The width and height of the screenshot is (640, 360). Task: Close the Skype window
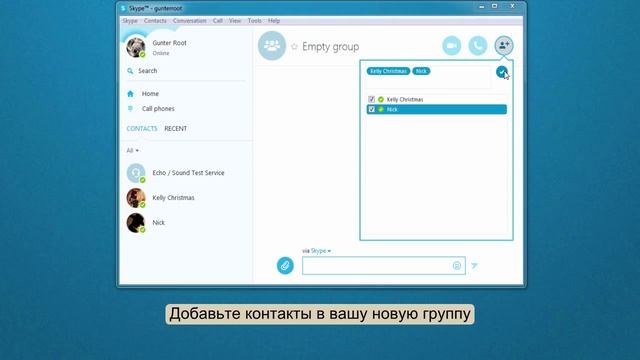[512, 6]
